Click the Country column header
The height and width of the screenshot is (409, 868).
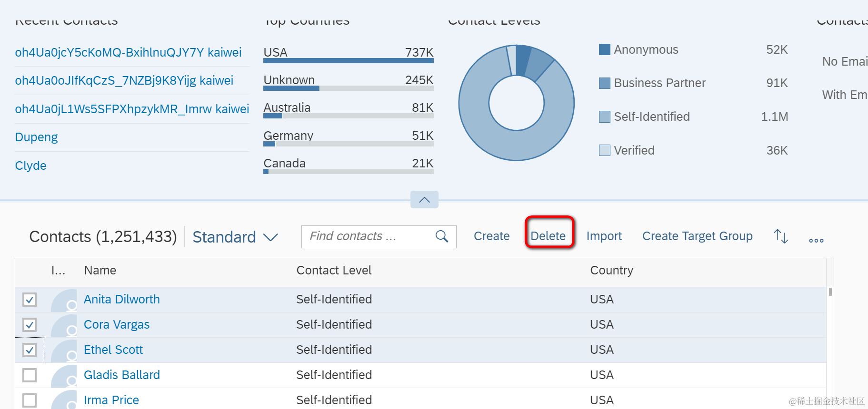click(x=611, y=270)
